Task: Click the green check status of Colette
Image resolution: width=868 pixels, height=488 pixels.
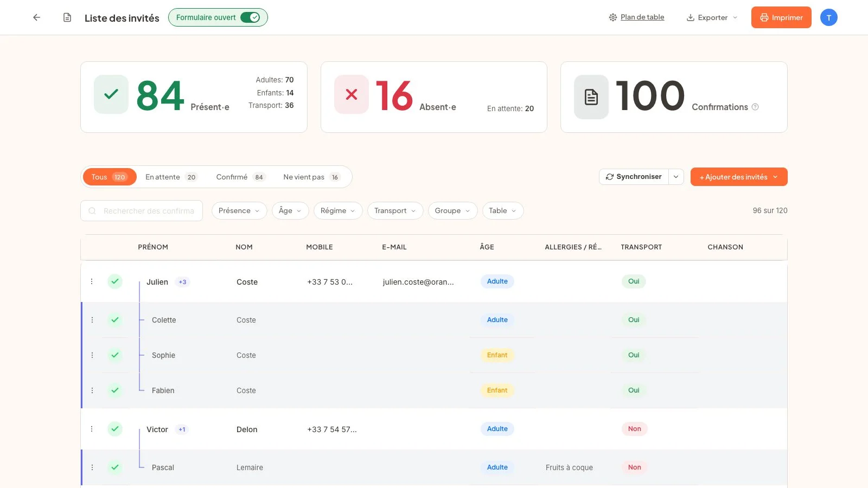Action: pos(115,320)
